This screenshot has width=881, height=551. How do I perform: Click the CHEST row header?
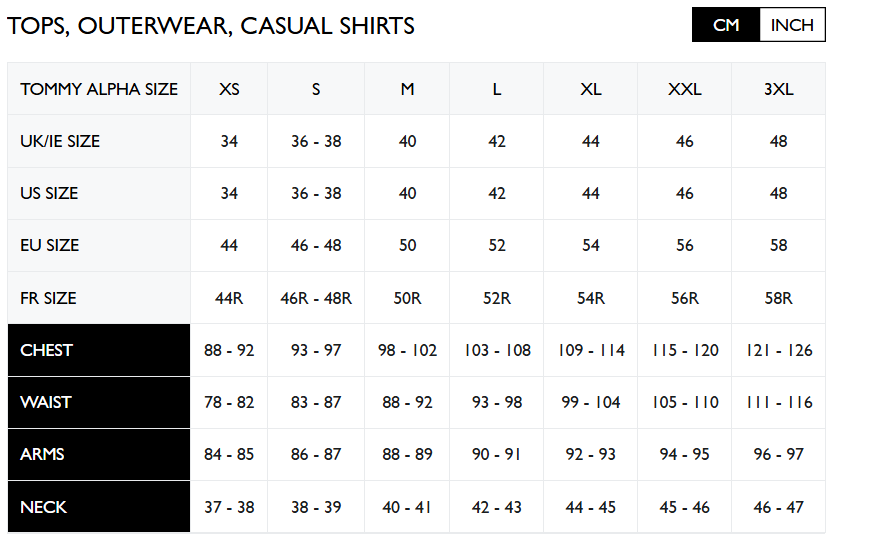click(99, 350)
